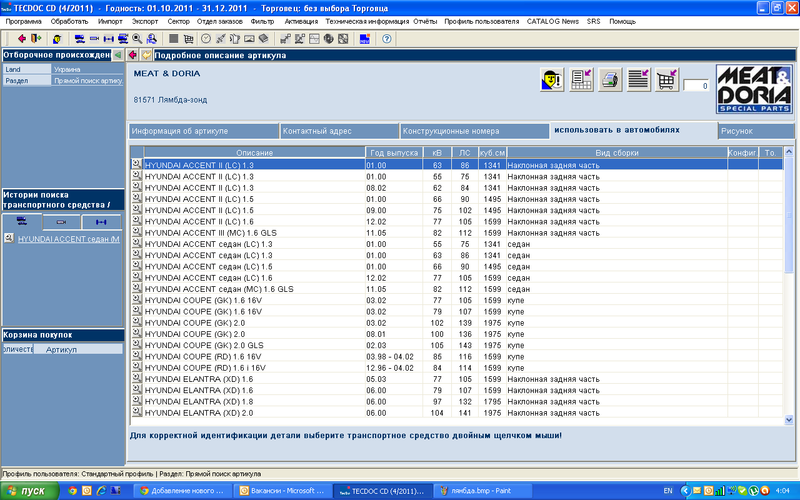Click the cart quantity input field
800x500 pixels.
click(696, 87)
